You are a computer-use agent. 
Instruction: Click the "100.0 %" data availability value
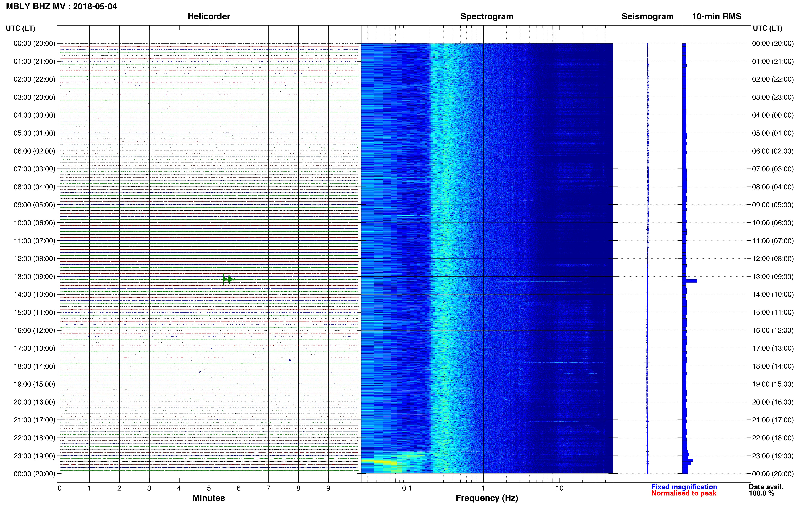click(761, 493)
